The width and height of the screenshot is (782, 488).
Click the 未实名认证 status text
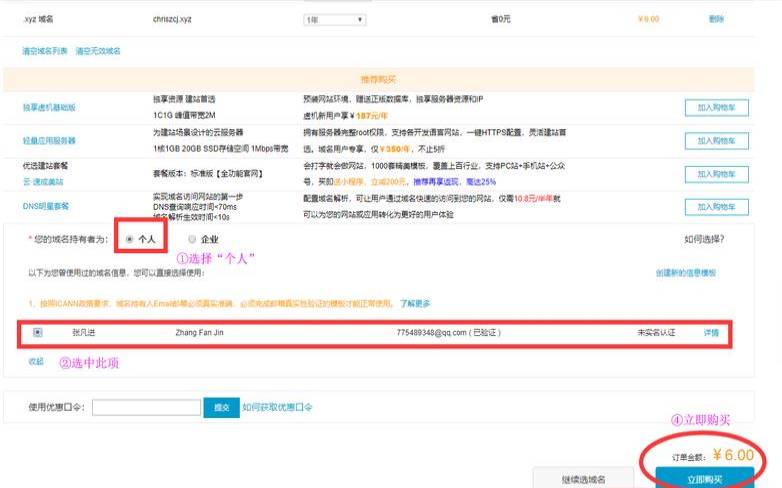click(656, 333)
